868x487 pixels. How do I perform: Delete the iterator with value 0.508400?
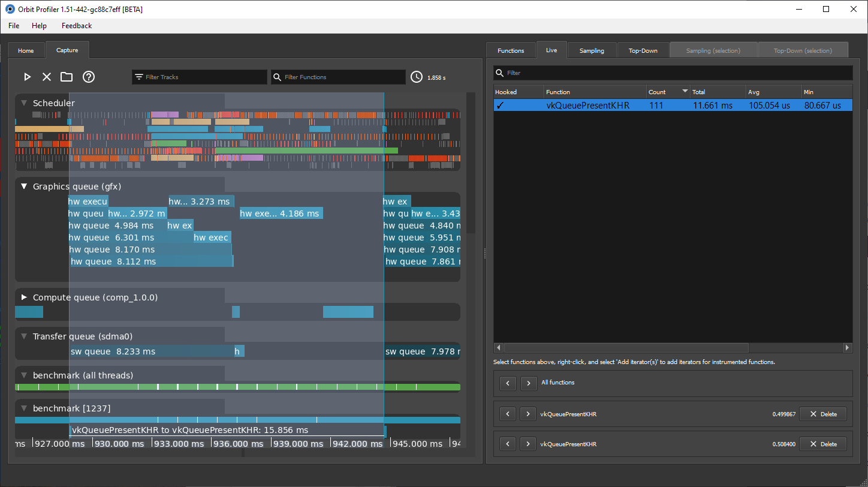(823, 444)
